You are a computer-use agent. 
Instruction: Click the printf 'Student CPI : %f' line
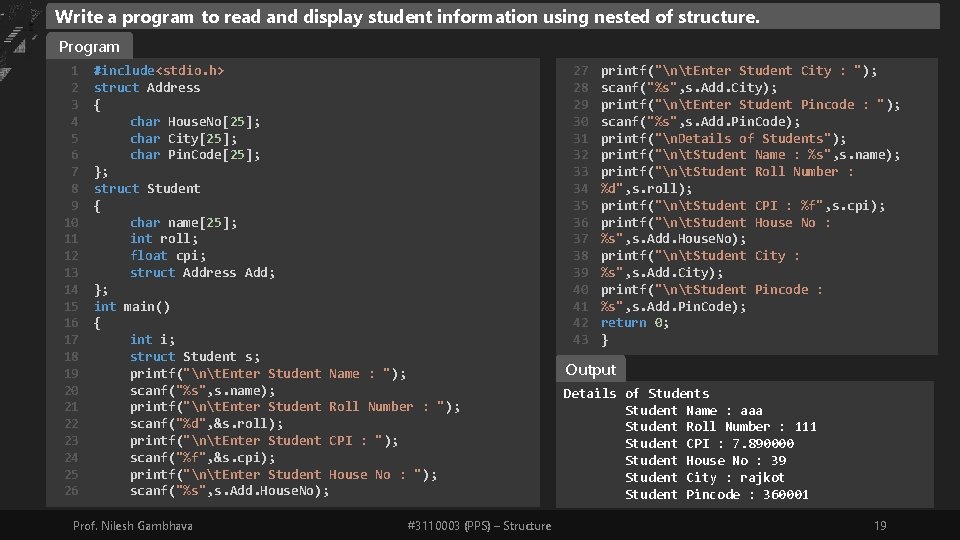743,206
